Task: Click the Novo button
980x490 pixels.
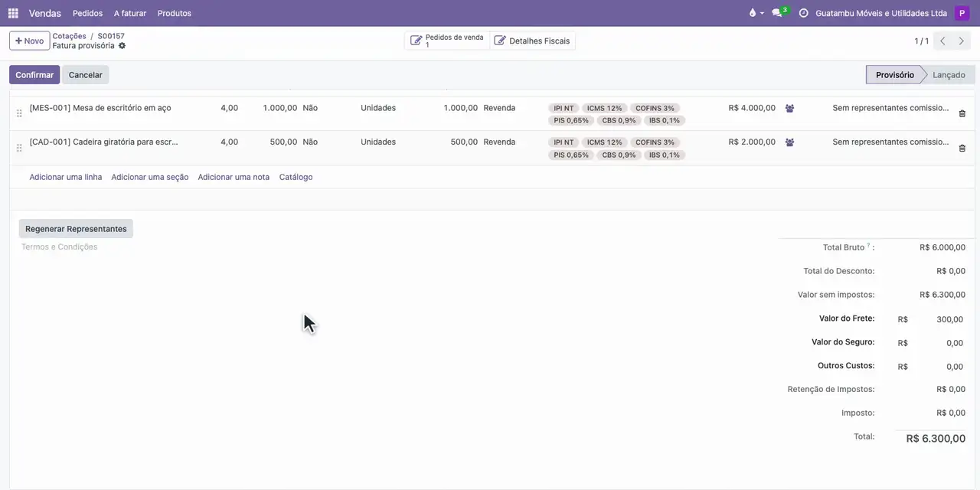Action: pyautogui.click(x=30, y=41)
